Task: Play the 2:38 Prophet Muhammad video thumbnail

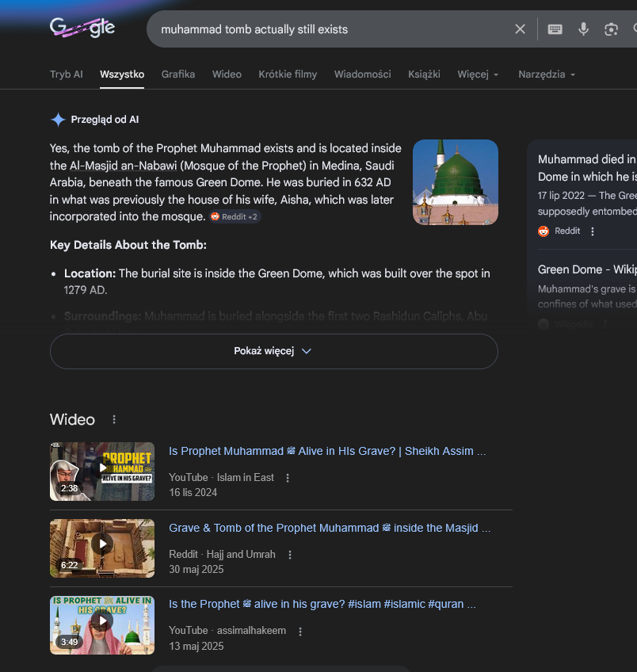Action: 102,472
